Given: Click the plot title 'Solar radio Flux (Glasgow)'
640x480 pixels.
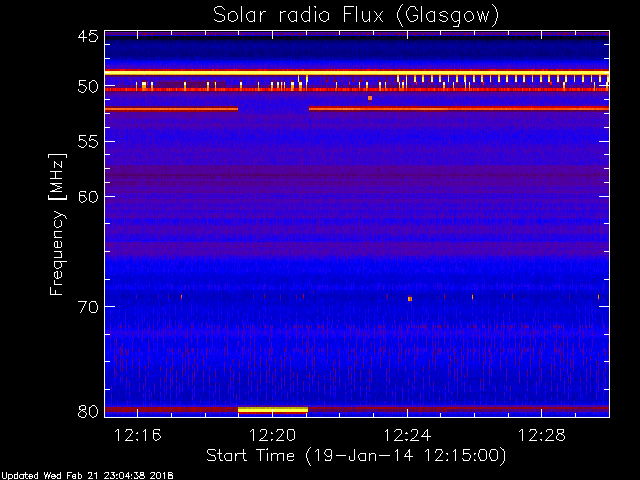Looking at the screenshot, I should click(x=356, y=16).
